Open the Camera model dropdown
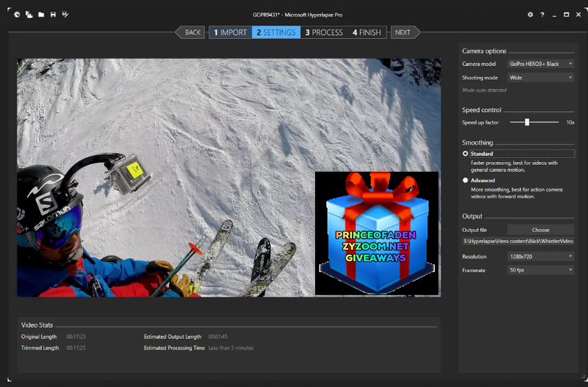The width and height of the screenshot is (588, 387). (x=541, y=64)
